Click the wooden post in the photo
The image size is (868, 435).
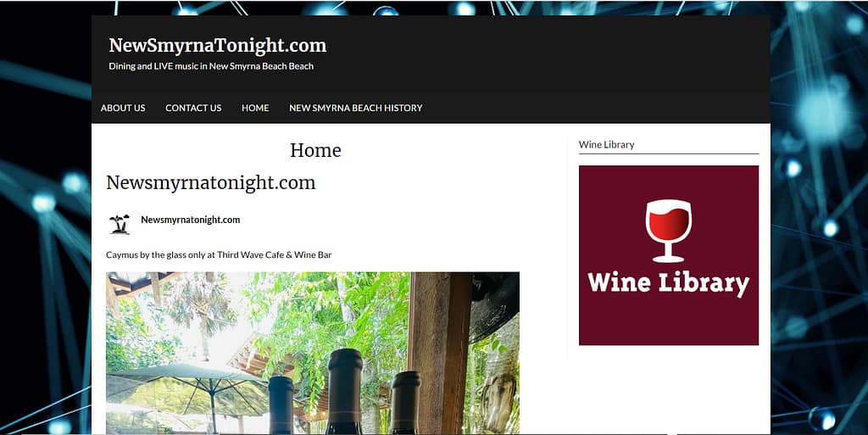pos(440,353)
